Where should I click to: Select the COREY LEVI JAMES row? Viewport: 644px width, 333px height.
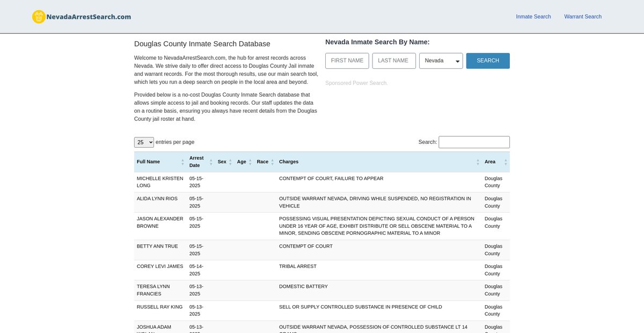click(159, 266)
